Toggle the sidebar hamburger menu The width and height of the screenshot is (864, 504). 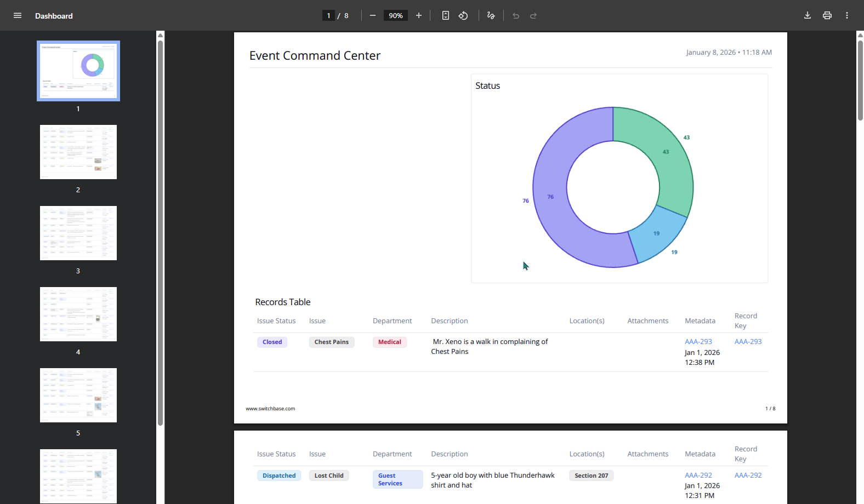click(18, 15)
